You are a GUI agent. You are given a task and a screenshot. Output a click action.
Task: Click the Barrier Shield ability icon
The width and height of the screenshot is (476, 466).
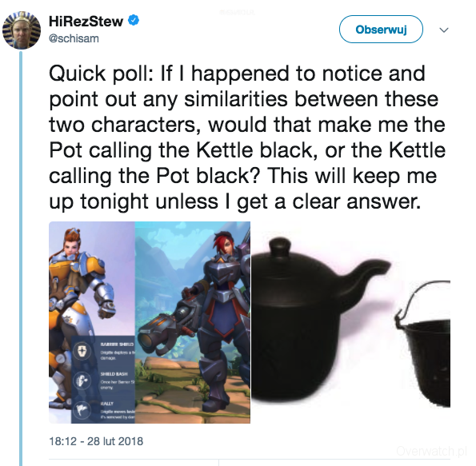pyautogui.click(x=82, y=351)
